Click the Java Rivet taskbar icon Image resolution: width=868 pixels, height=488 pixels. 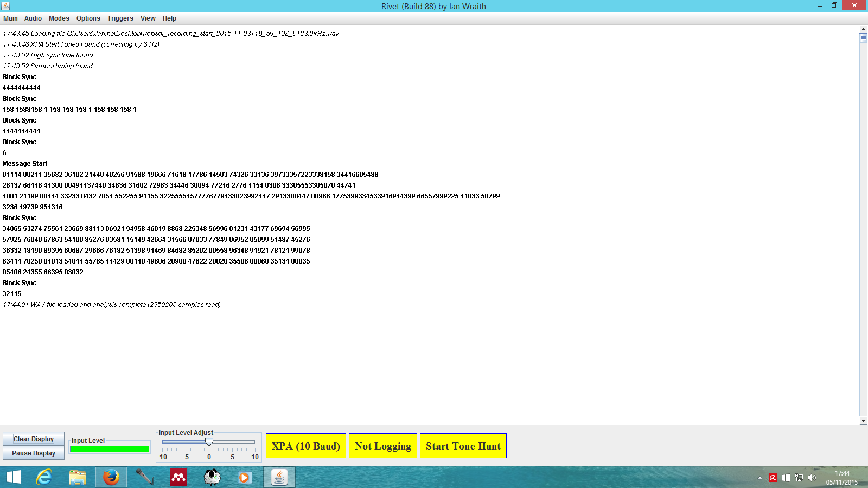(279, 477)
